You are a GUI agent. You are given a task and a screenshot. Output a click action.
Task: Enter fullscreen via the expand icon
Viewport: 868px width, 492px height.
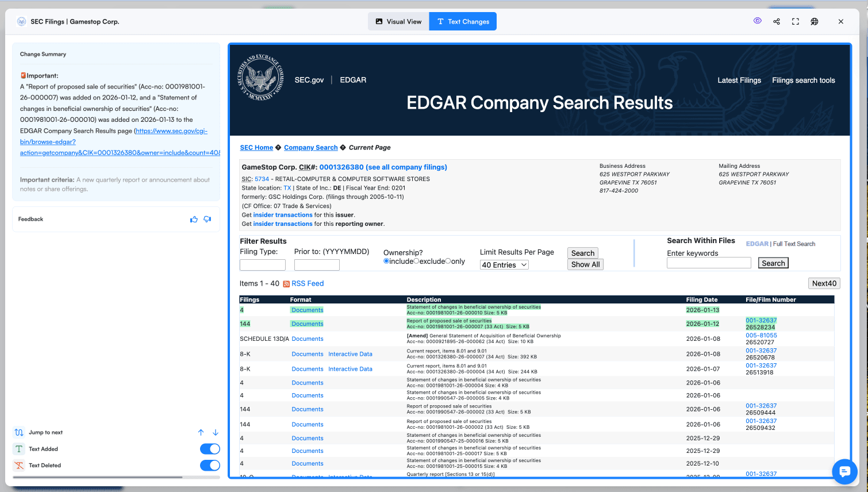[x=796, y=21]
